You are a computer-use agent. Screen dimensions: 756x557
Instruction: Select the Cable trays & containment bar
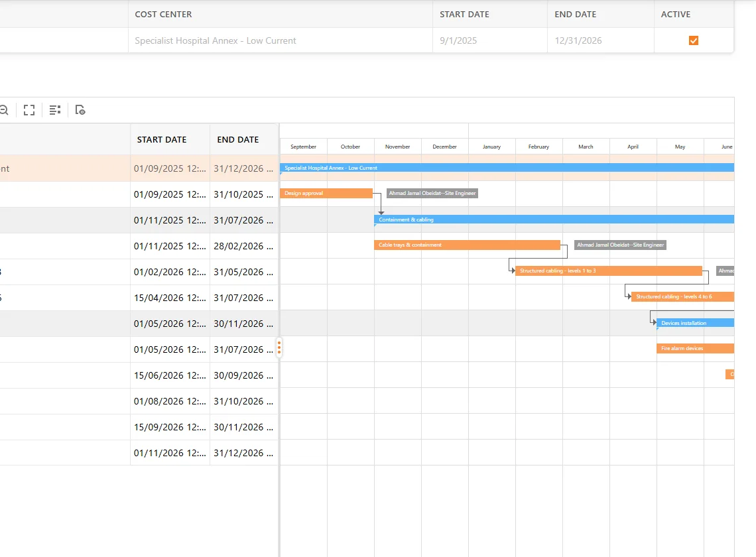pyautogui.click(x=468, y=245)
